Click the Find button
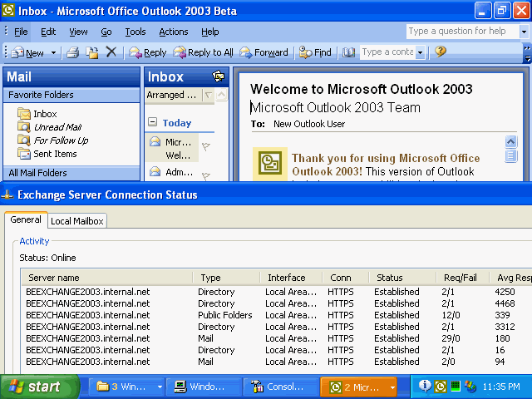This screenshot has width=532, height=399. click(x=315, y=52)
